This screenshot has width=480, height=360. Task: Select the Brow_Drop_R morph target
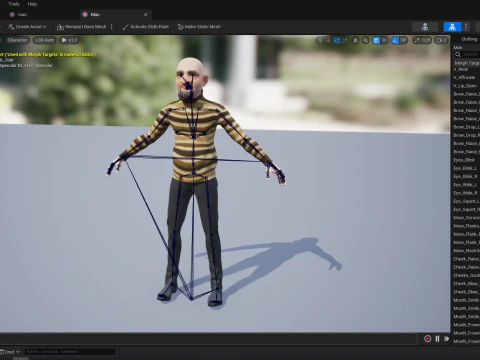tap(466, 135)
